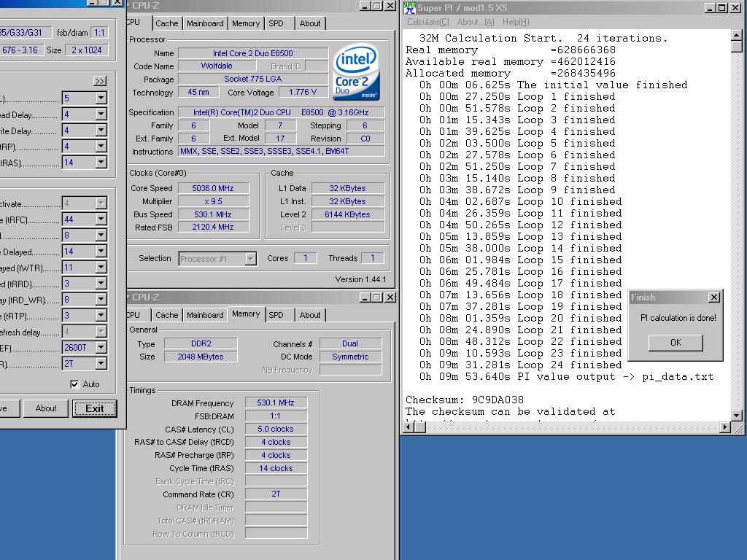This screenshot has width=747, height=560.
Task: Switch to Cache tab in upper CPU-Z
Action: (x=167, y=23)
